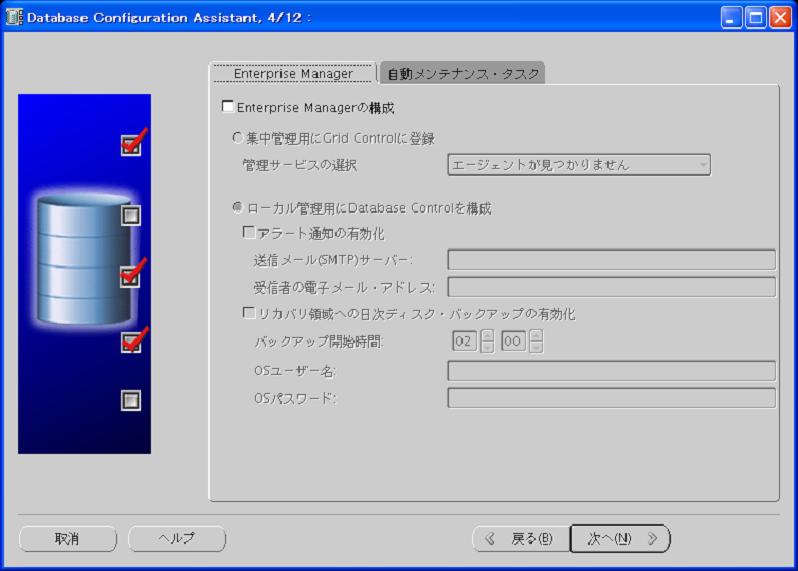Select Grid Controlに登録 radio option
The image size is (798, 571).
coord(237,138)
